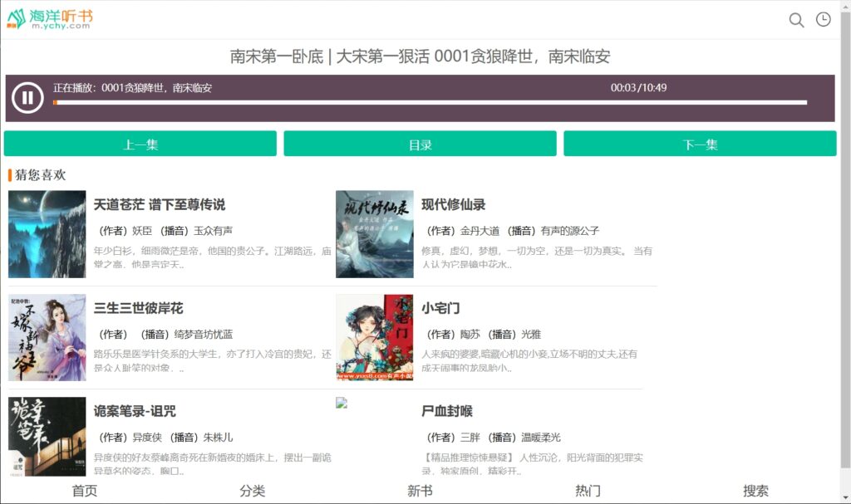The width and height of the screenshot is (851, 504).
Task: Play the previous episode with 上一集
Action: [x=140, y=143]
